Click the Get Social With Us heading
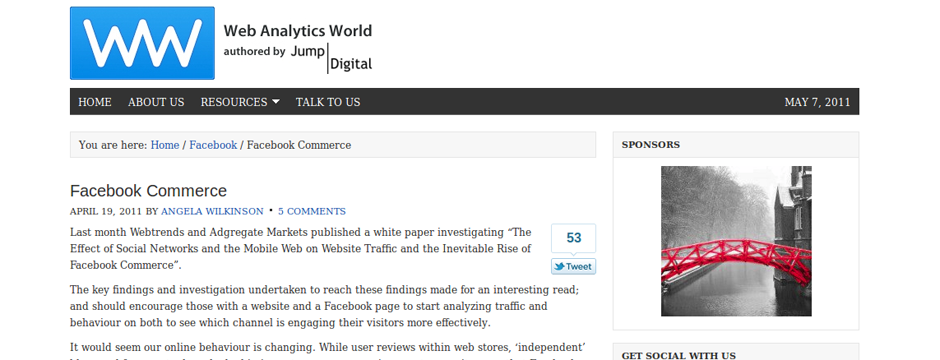 (679, 355)
